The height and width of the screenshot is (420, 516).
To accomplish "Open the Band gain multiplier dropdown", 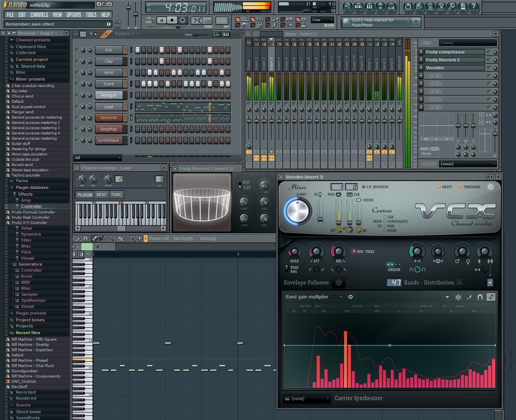I will coord(314,297).
